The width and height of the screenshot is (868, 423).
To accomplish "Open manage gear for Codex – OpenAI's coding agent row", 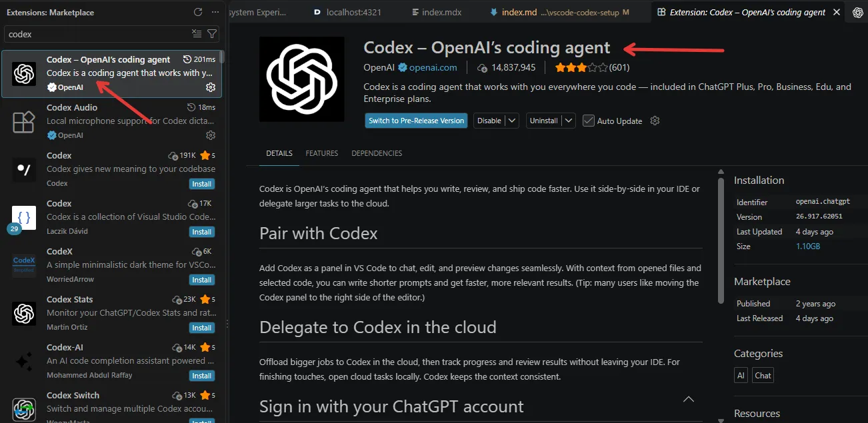I will tap(211, 87).
